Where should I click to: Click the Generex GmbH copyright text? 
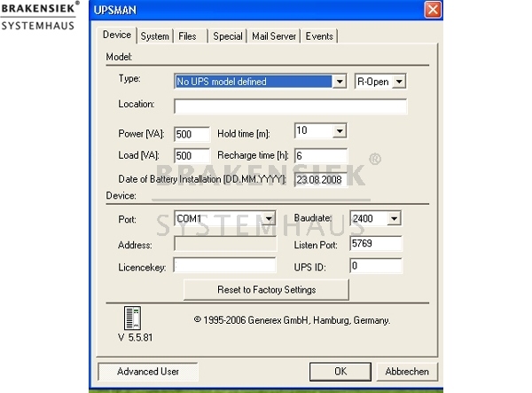click(292, 320)
